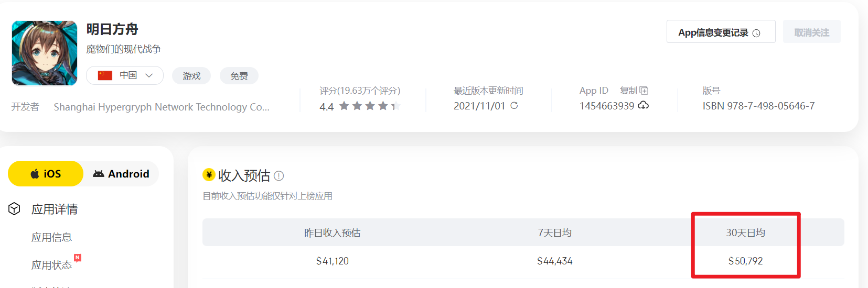The image size is (868, 288).
Task: Click the star rating display
Action: click(370, 106)
